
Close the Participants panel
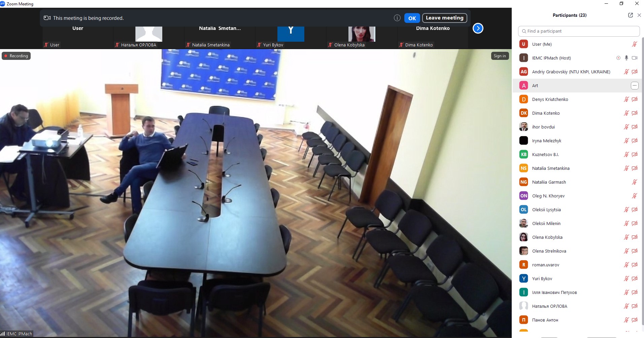[x=639, y=15]
